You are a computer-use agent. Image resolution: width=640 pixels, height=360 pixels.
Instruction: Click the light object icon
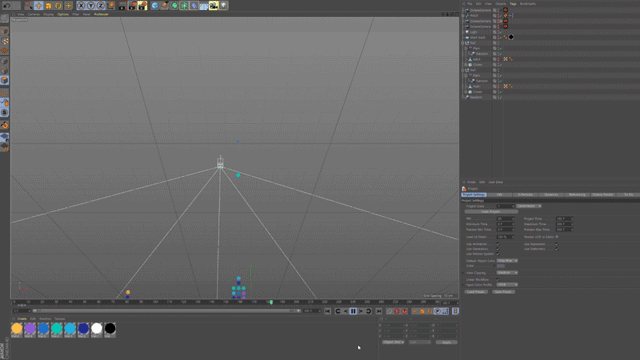click(x=224, y=6)
